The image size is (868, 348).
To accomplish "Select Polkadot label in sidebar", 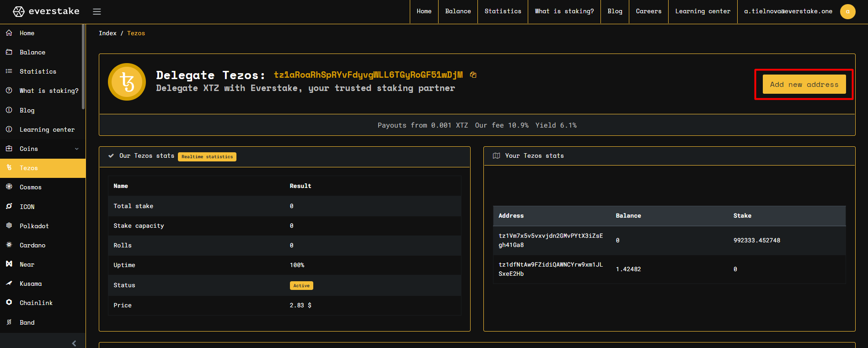I will 34,226.
